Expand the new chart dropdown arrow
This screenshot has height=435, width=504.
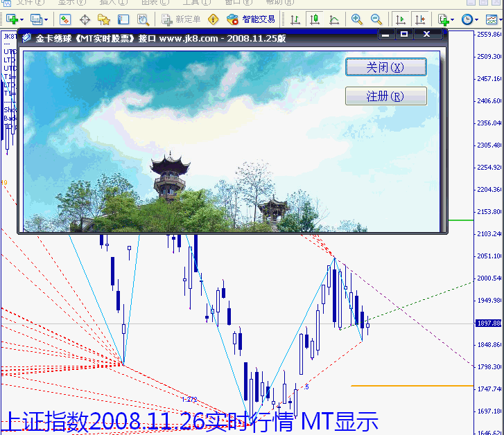(x=23, y=19)
